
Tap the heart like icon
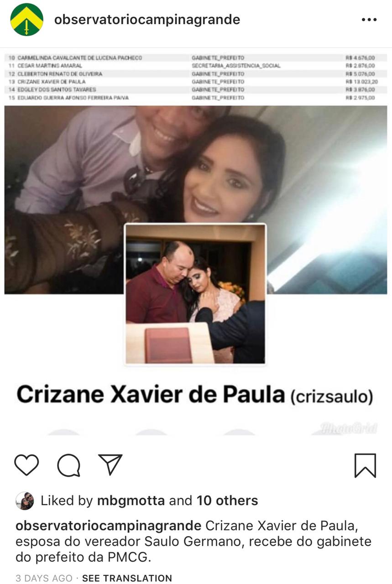26,465
